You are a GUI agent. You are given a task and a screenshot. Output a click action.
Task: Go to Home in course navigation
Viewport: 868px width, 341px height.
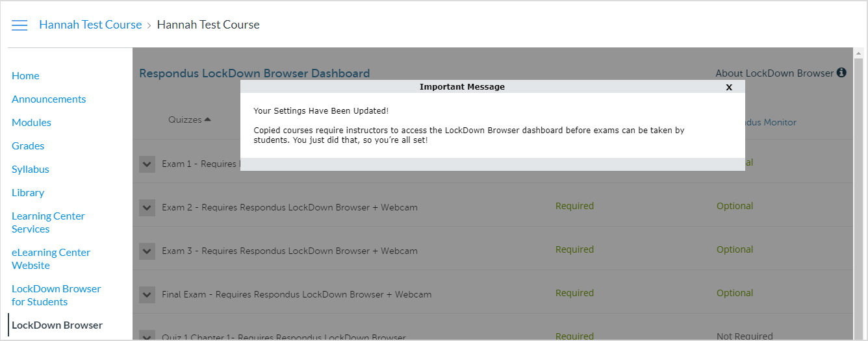[x=25, y=75]
